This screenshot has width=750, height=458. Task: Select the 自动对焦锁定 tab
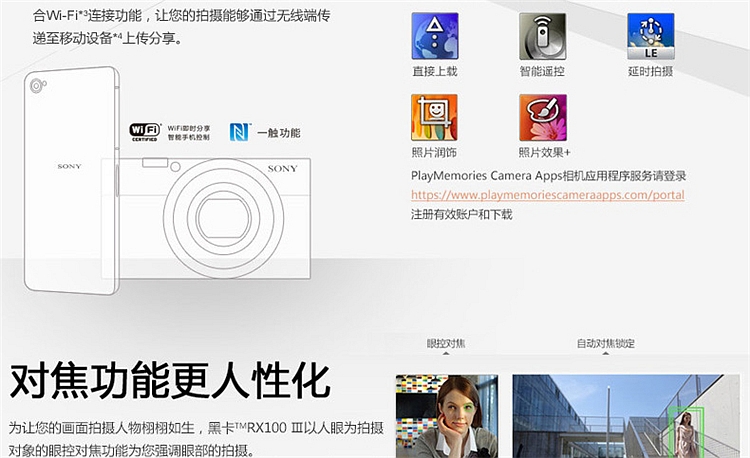[606, 343]
